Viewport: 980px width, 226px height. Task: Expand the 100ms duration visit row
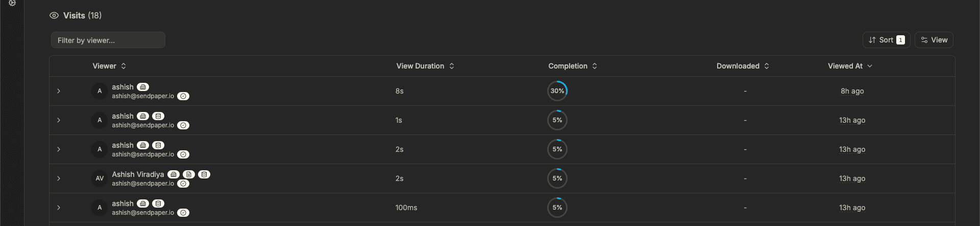(x=59, y=208)
